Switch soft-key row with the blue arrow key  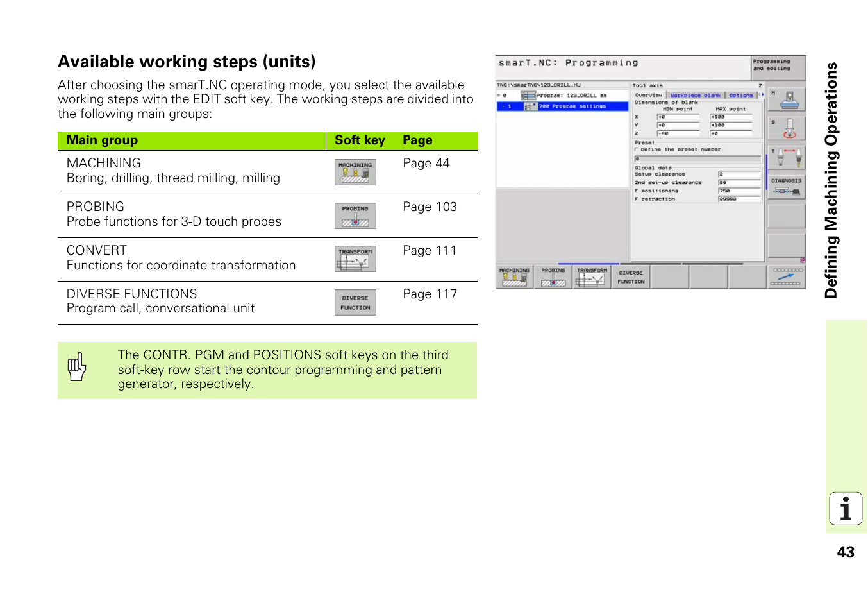point(787,277)
